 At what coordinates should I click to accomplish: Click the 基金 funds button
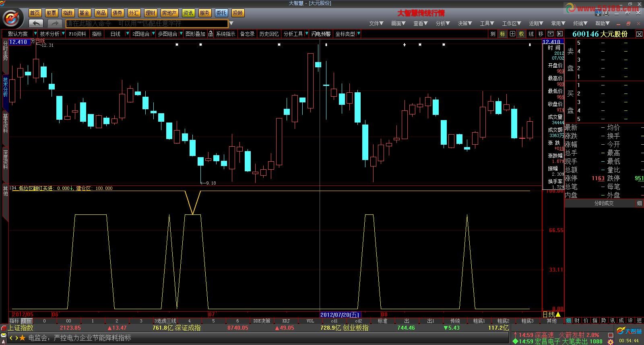(85, 13)
